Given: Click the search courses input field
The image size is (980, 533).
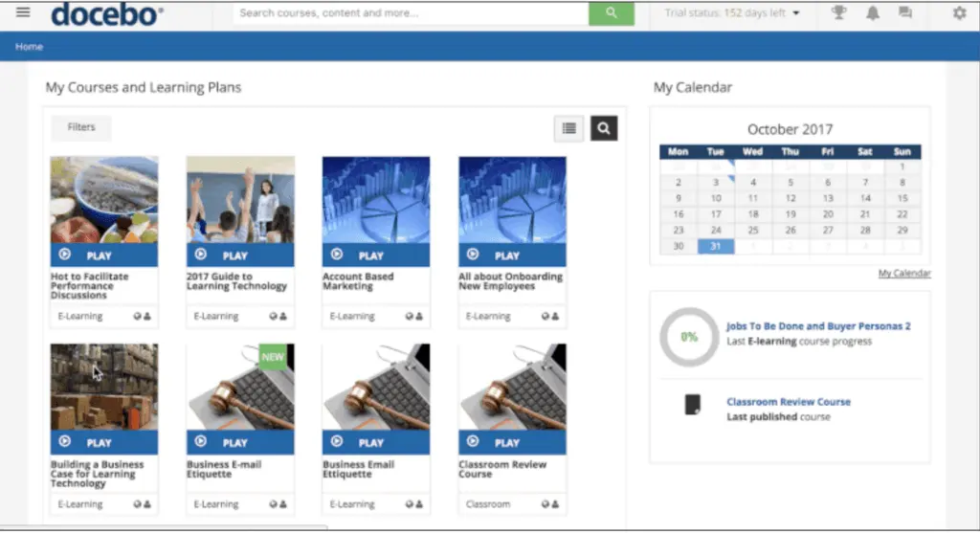Looking at the screenshot, I should pos(411,12).
